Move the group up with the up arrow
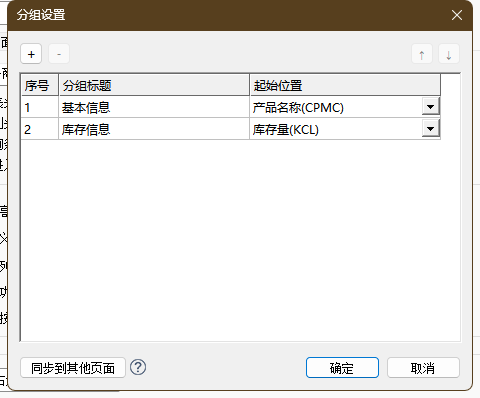The image size is (480, 398). 422,54
